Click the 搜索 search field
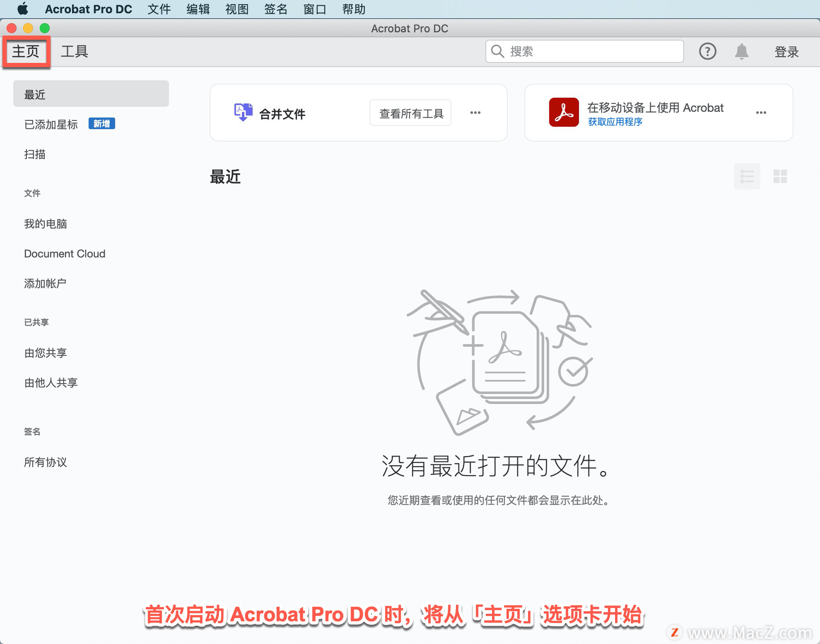Screen dimensions: 820x644 click(x=584, y=52)
